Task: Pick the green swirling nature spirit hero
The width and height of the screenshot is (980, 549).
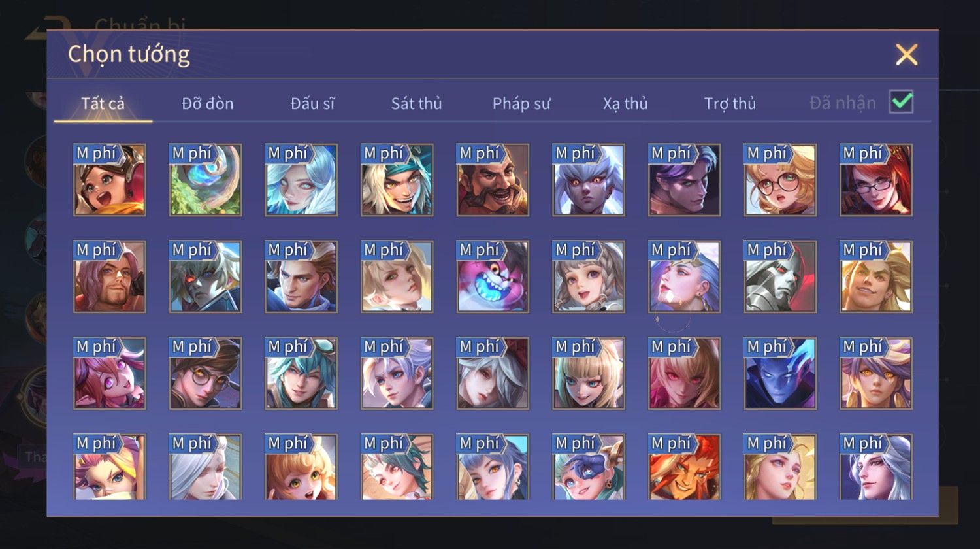Action: 205,180
